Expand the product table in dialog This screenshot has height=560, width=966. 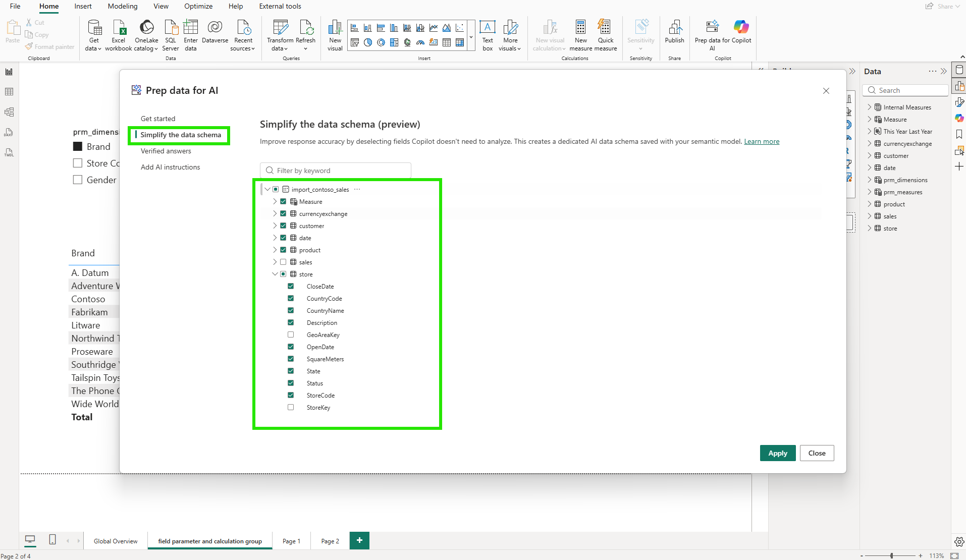(x=275, y=250)
